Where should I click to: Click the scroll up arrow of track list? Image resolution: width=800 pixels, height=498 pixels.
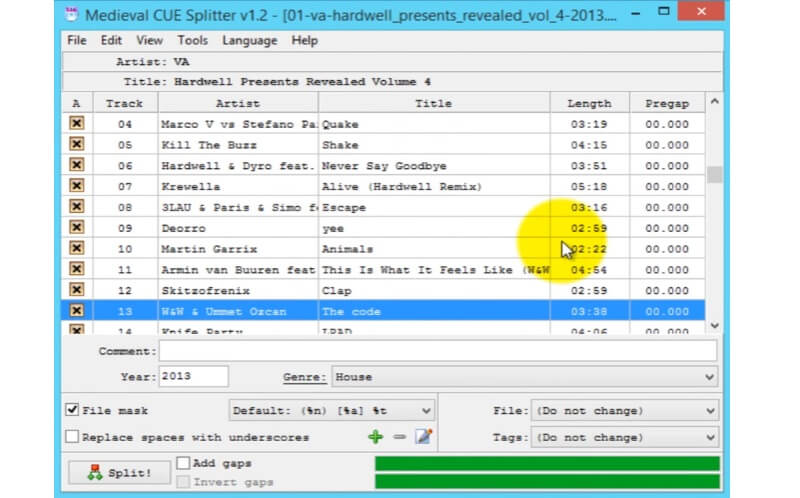(x=714, y=102)
